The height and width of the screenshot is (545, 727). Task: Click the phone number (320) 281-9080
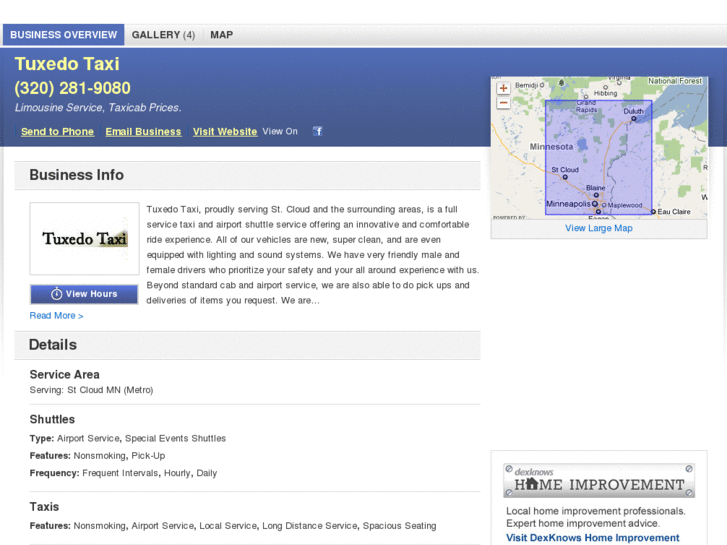73,88
